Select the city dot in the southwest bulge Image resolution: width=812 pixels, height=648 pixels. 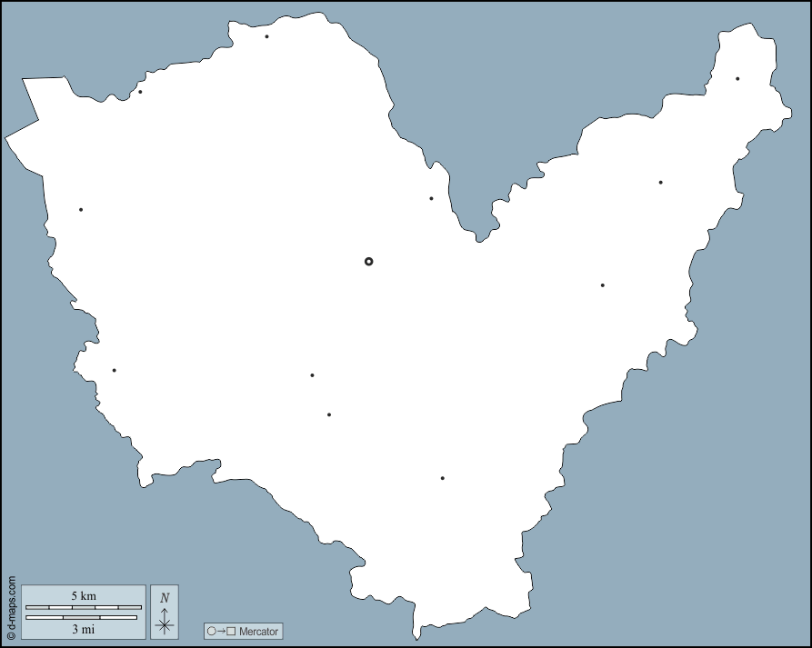(x=114, y=370)
